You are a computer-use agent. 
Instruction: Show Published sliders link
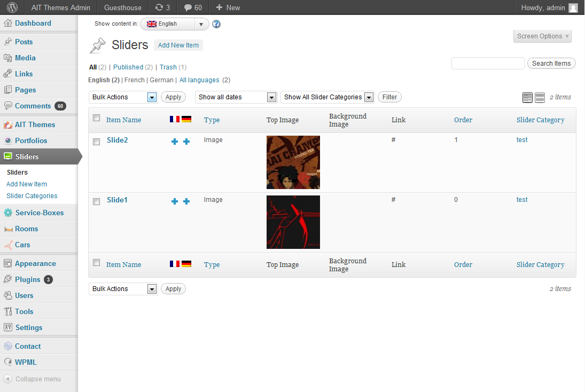[128, 67]
